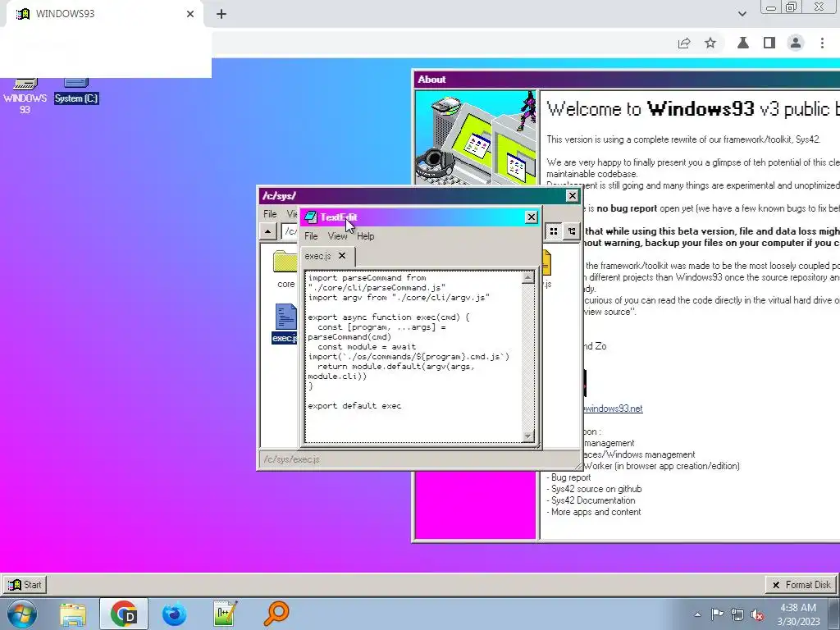Open the Windows 7 Start orb
The height and width of the screenshot is (630, 840).
22,614
